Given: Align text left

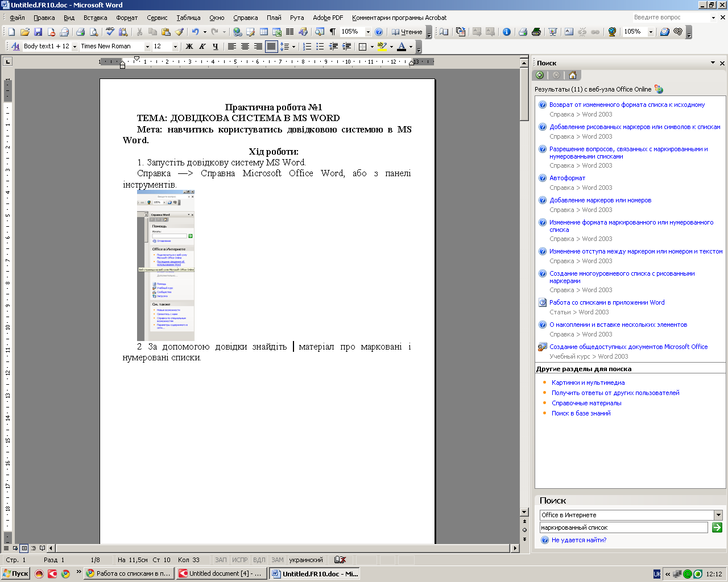Looking at the screenshot, I should [x=232, y=47].
